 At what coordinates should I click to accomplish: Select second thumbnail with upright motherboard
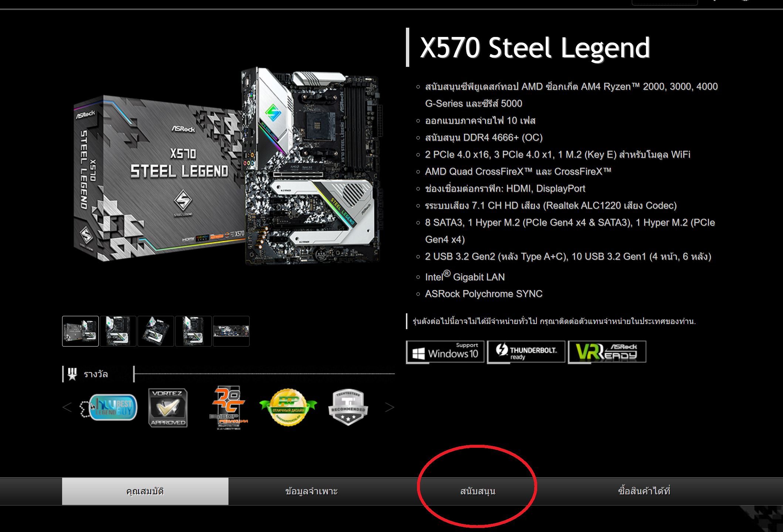click(118, 331)
